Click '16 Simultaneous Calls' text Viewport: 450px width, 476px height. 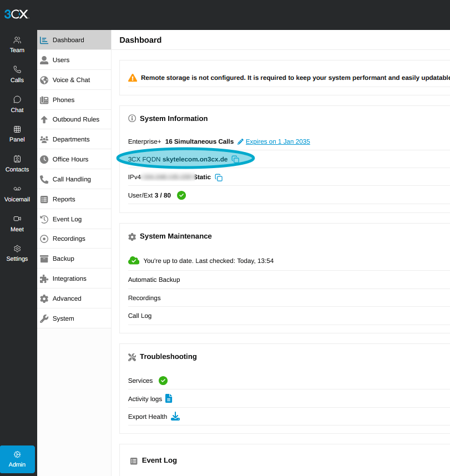coord(200,141)
